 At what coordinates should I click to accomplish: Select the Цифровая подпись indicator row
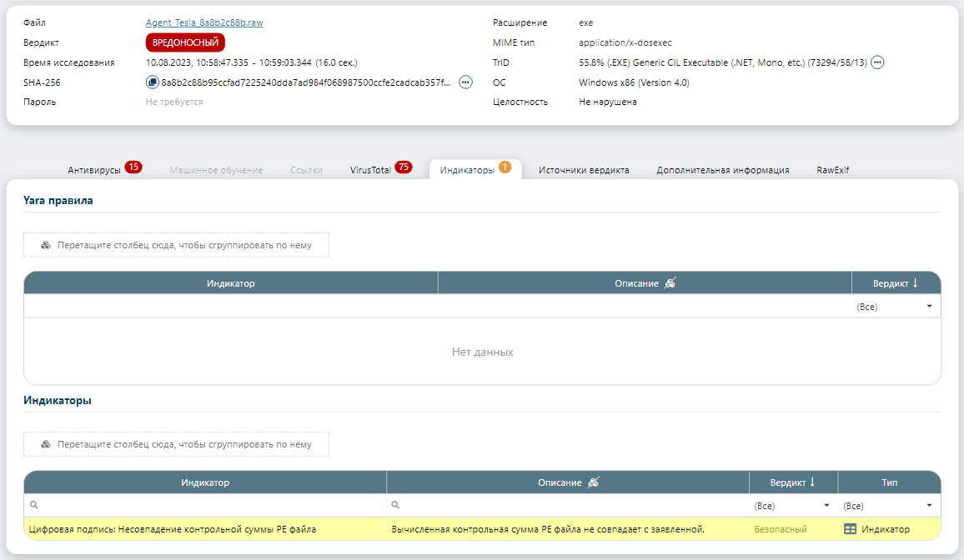point(173,529)
